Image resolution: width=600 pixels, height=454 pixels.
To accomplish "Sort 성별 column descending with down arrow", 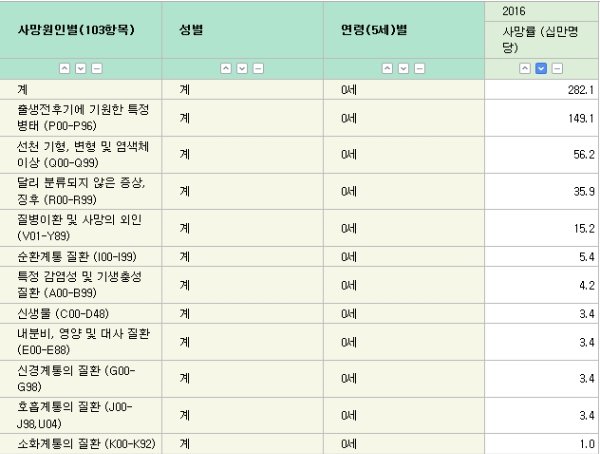I will [242, 68].
